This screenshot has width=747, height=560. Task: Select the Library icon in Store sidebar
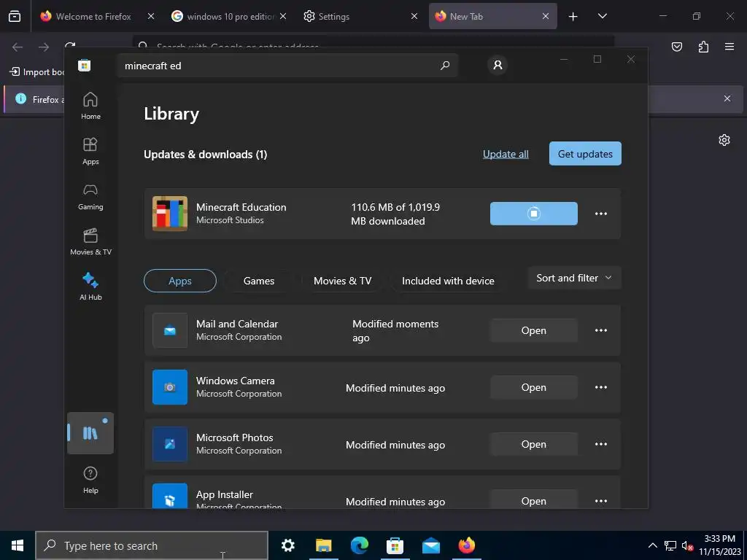(x=90, y=433)
